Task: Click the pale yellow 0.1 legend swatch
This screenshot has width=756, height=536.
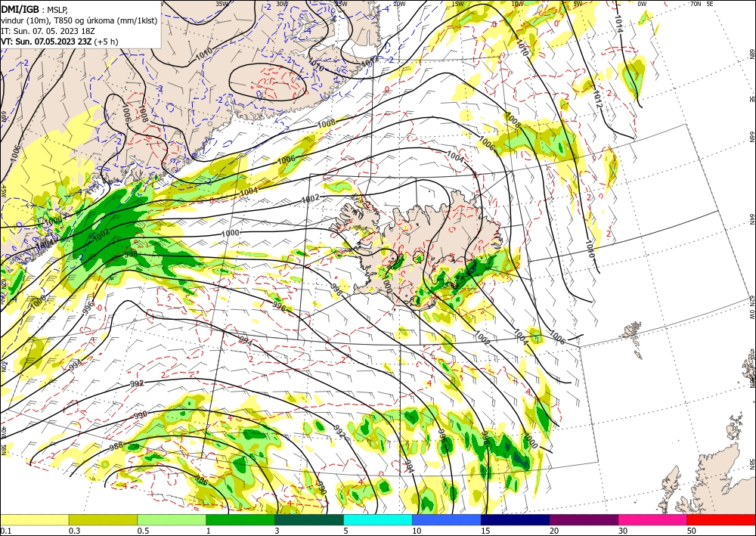Action: 34,519
